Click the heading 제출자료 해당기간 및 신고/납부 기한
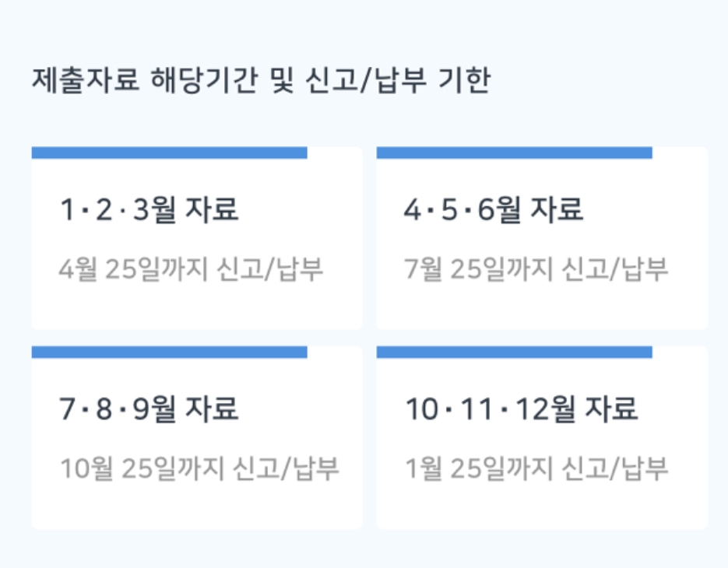The image size is (728, 568). 261,81
